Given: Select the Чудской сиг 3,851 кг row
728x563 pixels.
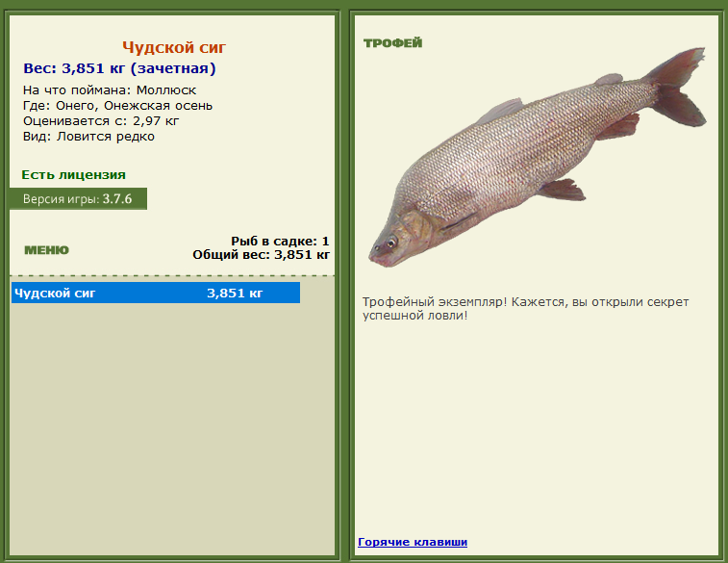Looking at the screenshot, I should (156, 293).
